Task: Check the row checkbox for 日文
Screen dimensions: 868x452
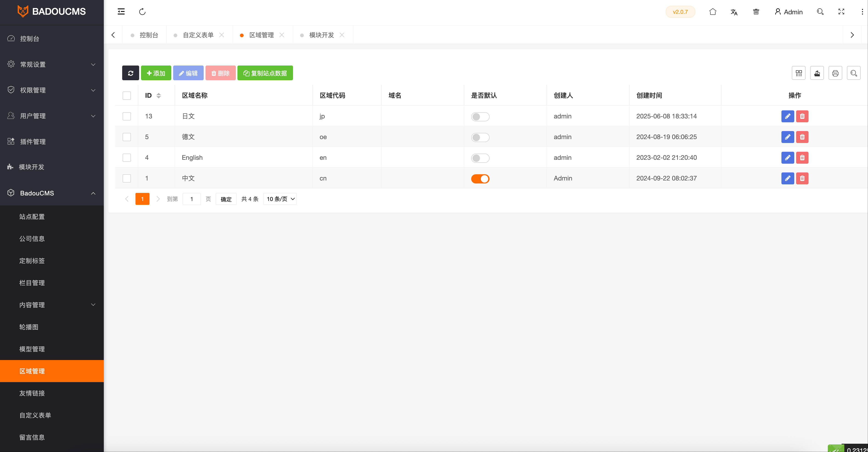Action: pyautogui.click(x=127, y=116)
